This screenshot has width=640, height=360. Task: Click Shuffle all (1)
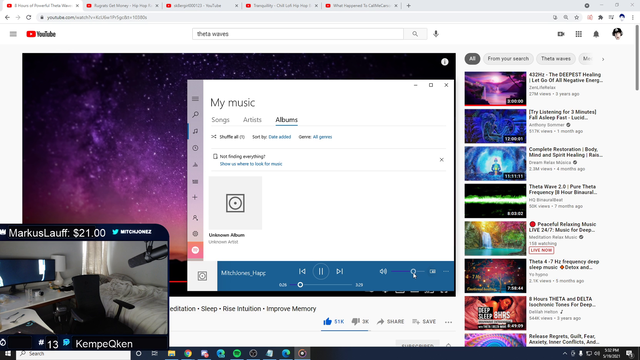[x=228, y=137]
